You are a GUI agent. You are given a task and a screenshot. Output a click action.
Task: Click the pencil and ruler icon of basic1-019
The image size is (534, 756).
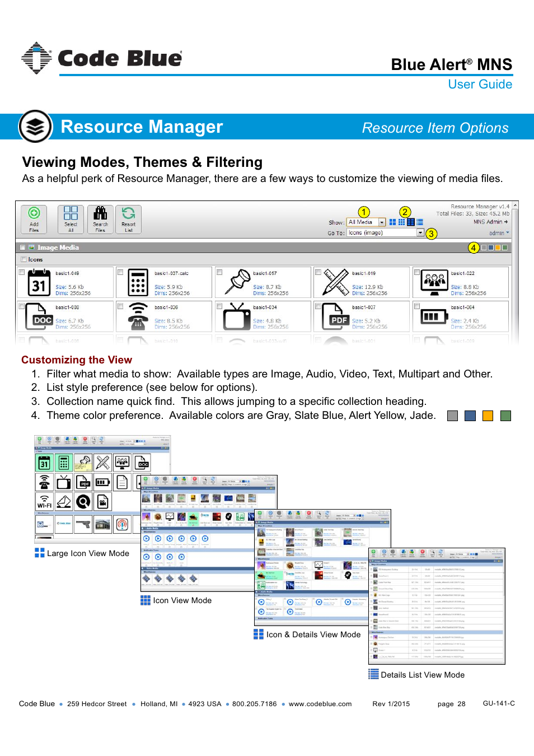click(x=336, y=282)
